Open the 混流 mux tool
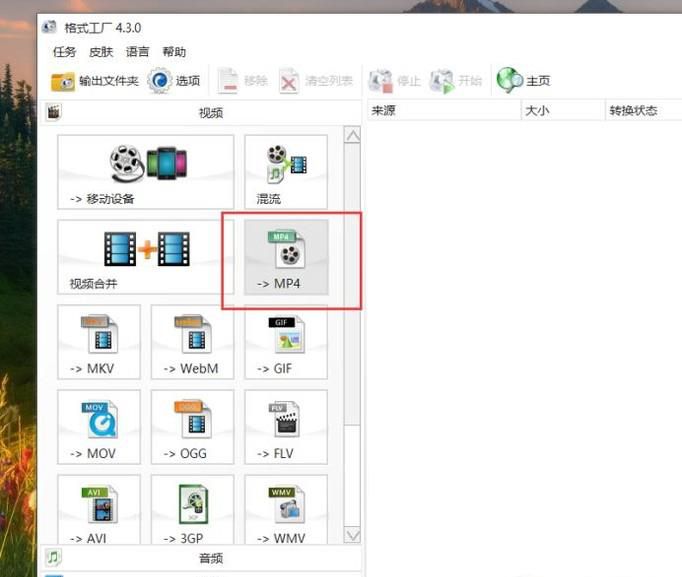 pyautogui.click(x=285, y=172)
